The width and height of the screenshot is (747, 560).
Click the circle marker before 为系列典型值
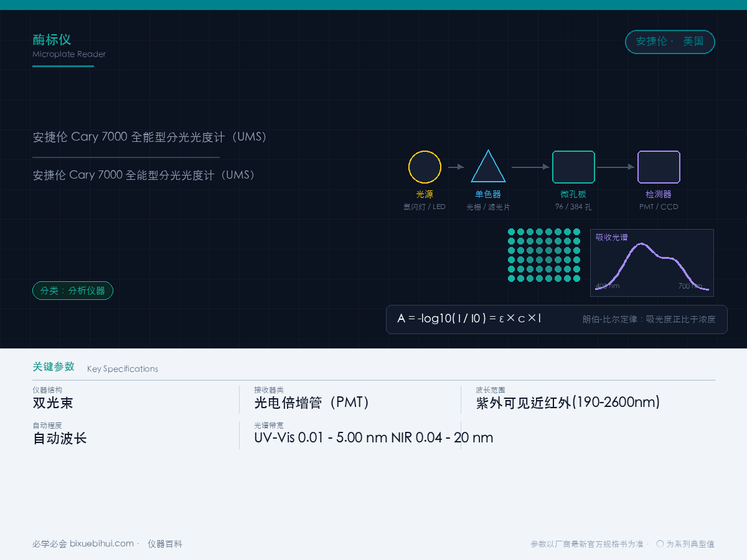point(660,544)
